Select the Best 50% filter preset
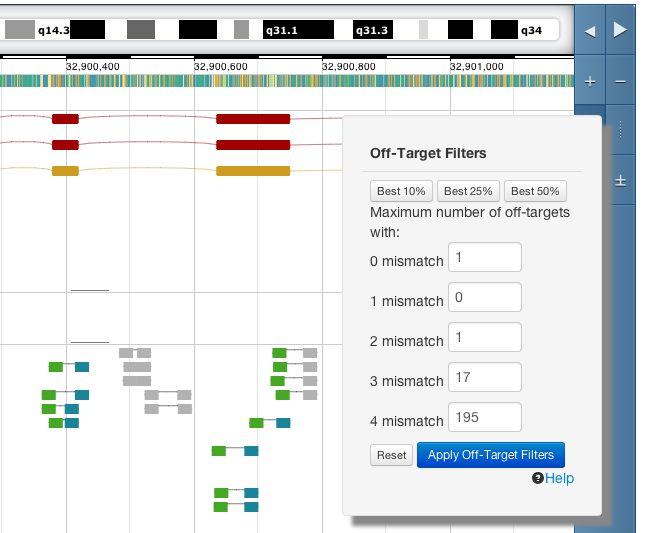The width and height of the screenshot is (647, 533). (535, 191)
